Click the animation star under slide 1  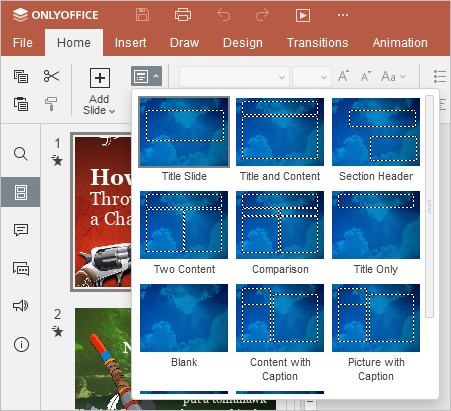(x=57, y=161)
